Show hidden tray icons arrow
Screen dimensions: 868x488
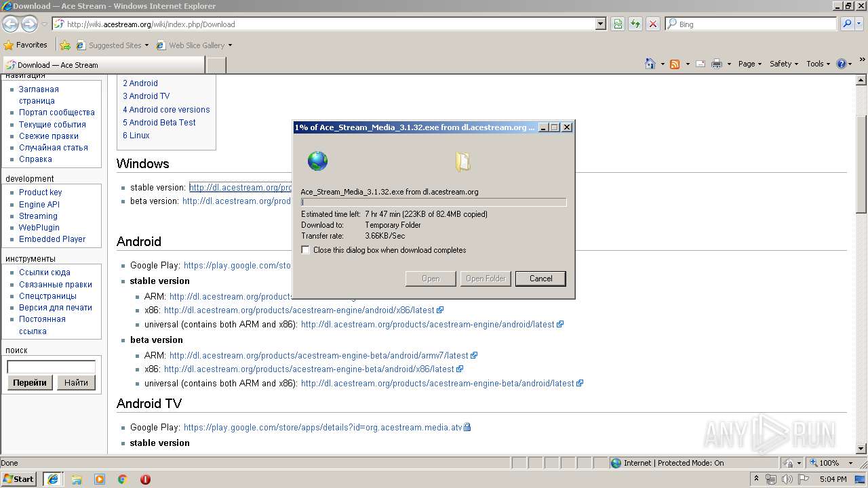coord(756,479)
